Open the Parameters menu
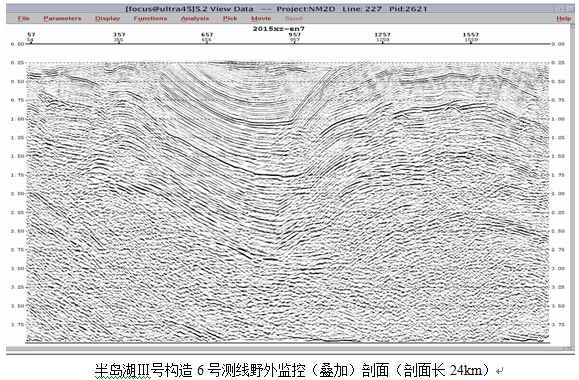This screenshot has height=380, width=579. click(x=62, y=18)
